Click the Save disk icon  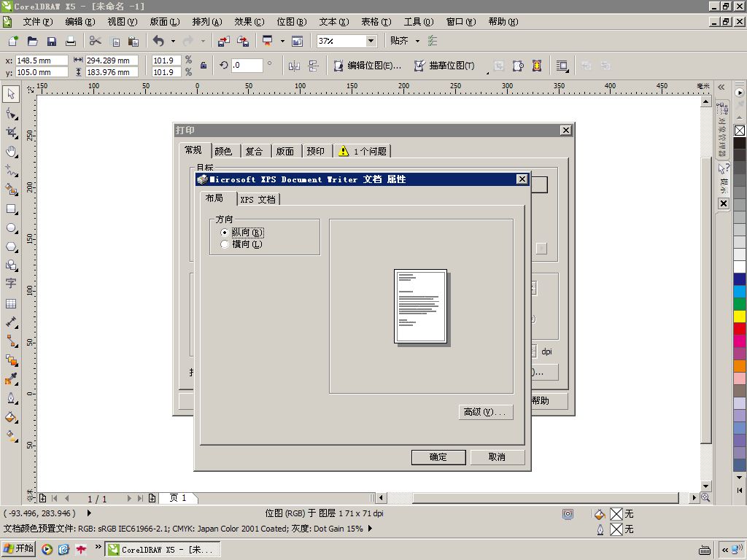(x=52, y=41)
